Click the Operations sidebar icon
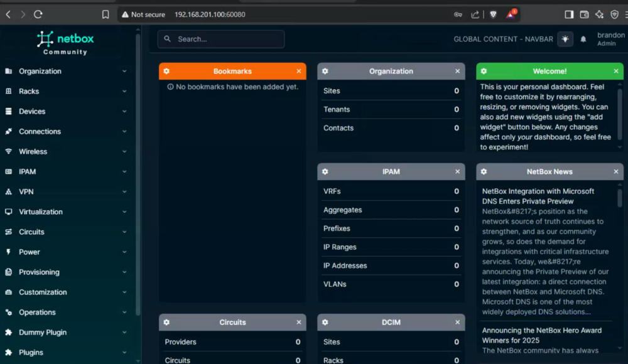 click(x=8, y=313)
